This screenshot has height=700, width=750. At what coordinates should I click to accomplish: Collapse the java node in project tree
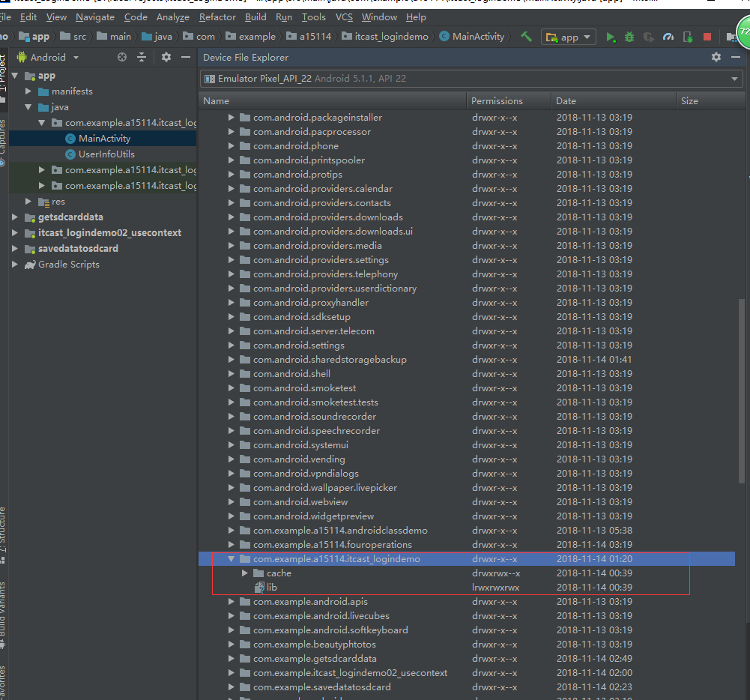28,106
